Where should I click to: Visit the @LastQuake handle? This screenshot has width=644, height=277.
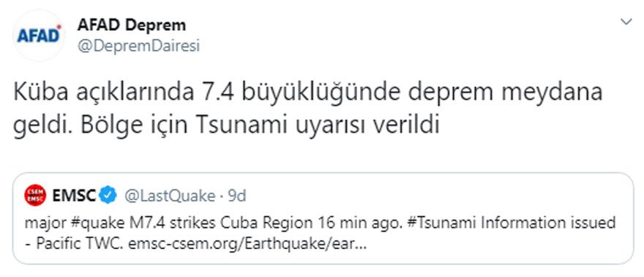pyautogui.click(x=169, y=196)
